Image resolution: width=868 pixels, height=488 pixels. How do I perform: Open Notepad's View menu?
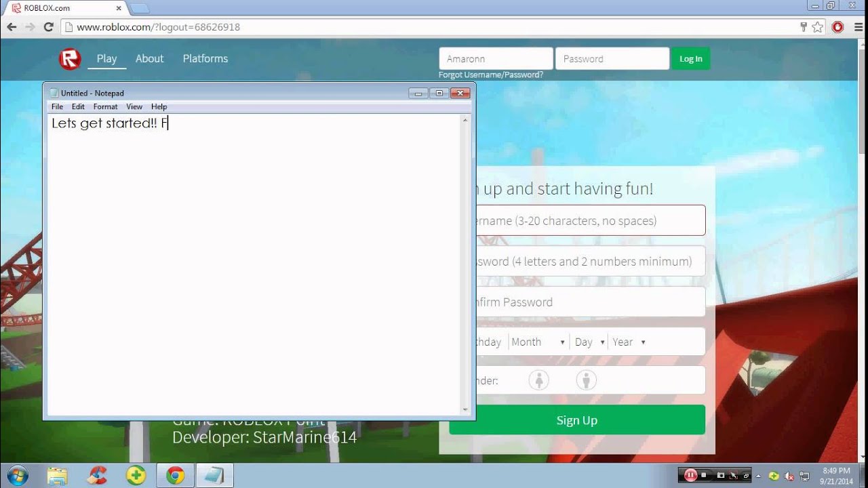(x=134, y=106)
